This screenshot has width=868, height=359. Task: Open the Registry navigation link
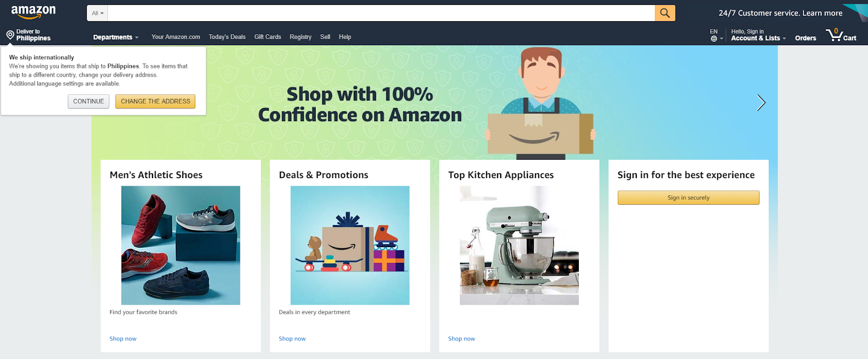(301, 37)
